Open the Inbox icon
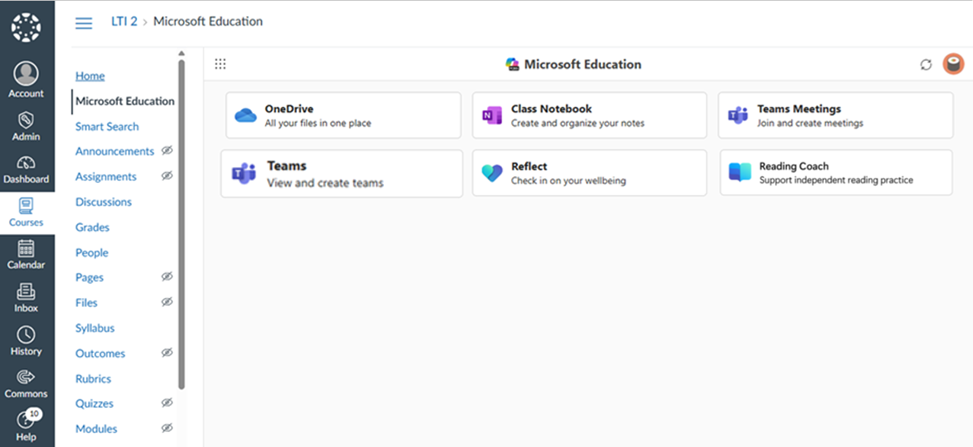 click(x=26, y=299)
